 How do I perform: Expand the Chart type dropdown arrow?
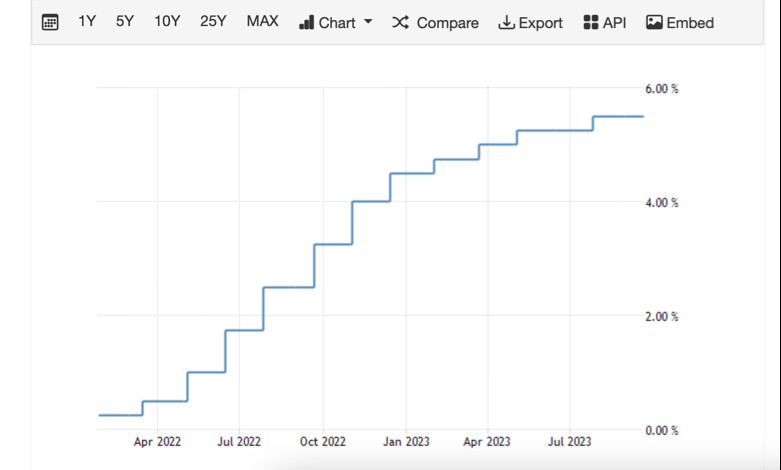[x=368, y=22]
